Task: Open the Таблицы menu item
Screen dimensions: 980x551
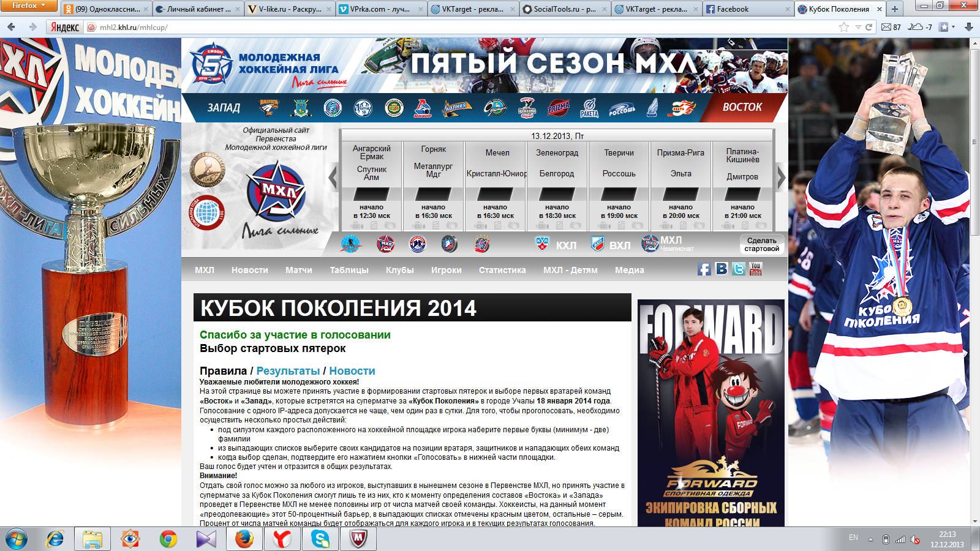Action: 349,270
